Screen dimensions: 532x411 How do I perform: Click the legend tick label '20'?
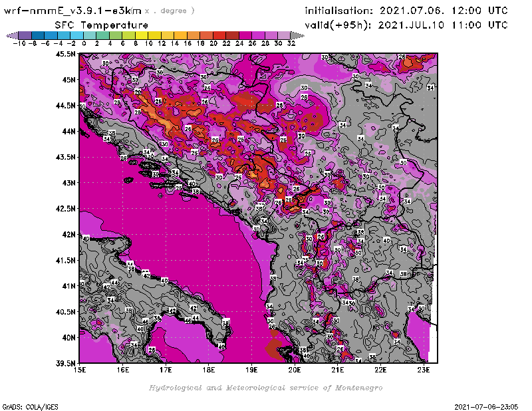click(x=213, y=43)
